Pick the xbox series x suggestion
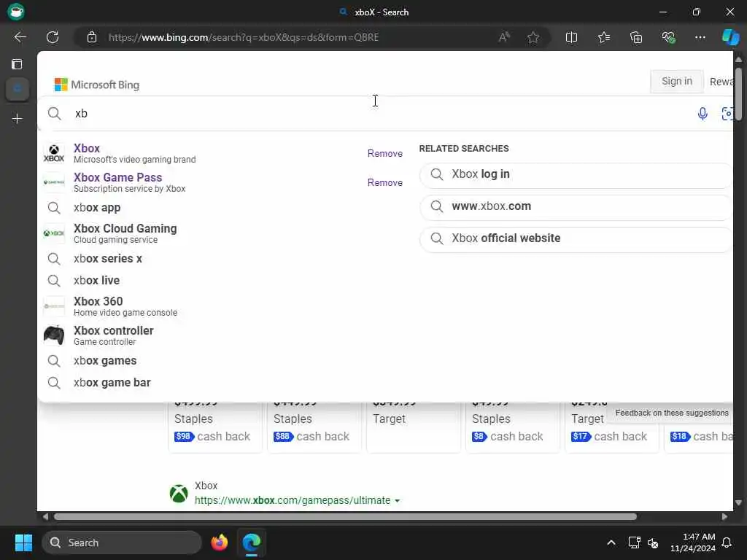Image resolution: width=747 pixels, height=560 pixels. 223,259
